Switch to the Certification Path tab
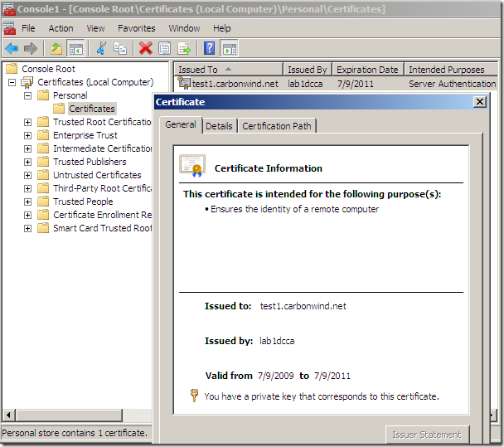Viewport: 504px width, 447px height. tap(277, 126)
